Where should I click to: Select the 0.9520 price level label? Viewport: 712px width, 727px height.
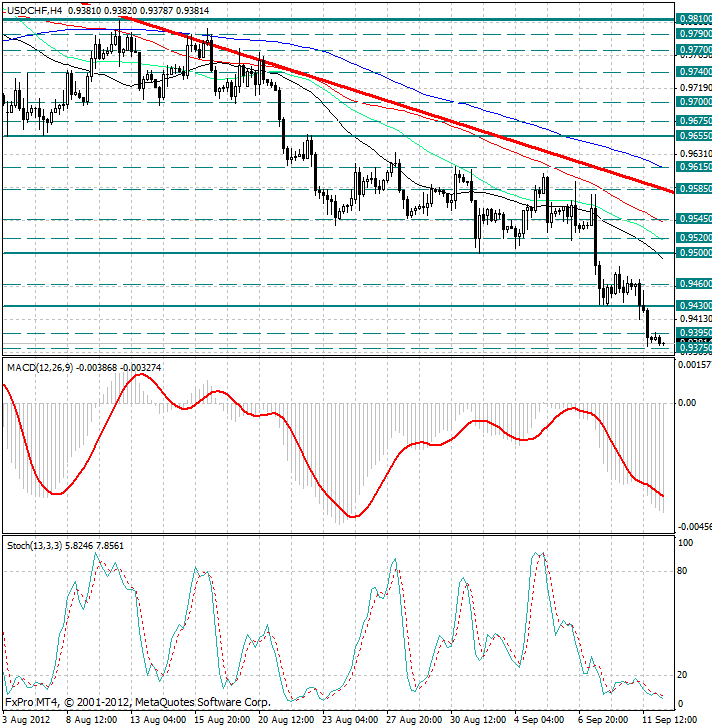click(694, 238)
